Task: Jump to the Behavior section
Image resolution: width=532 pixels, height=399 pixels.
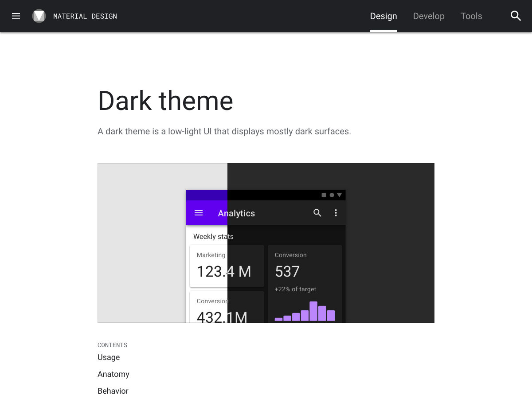Action: pos(113,391)
